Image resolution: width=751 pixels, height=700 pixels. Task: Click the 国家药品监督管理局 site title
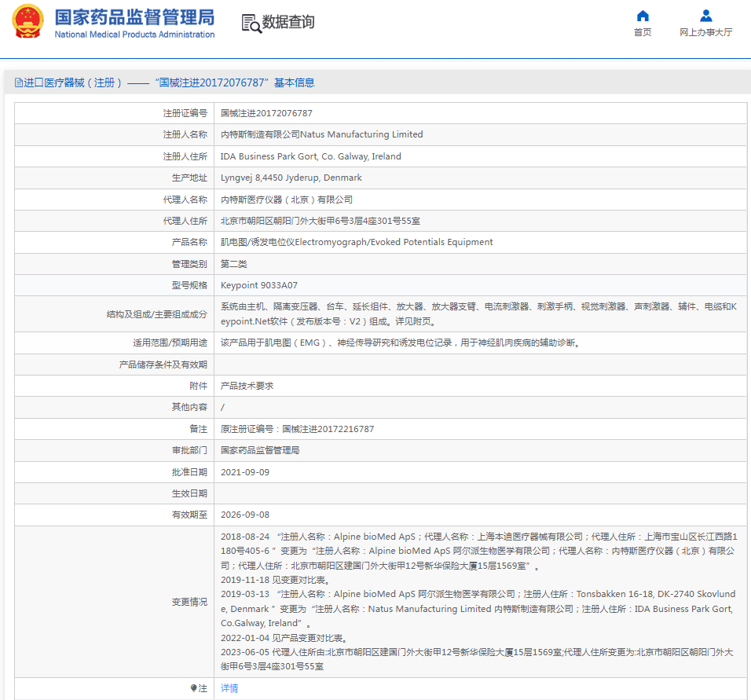(x=134, y=17)
